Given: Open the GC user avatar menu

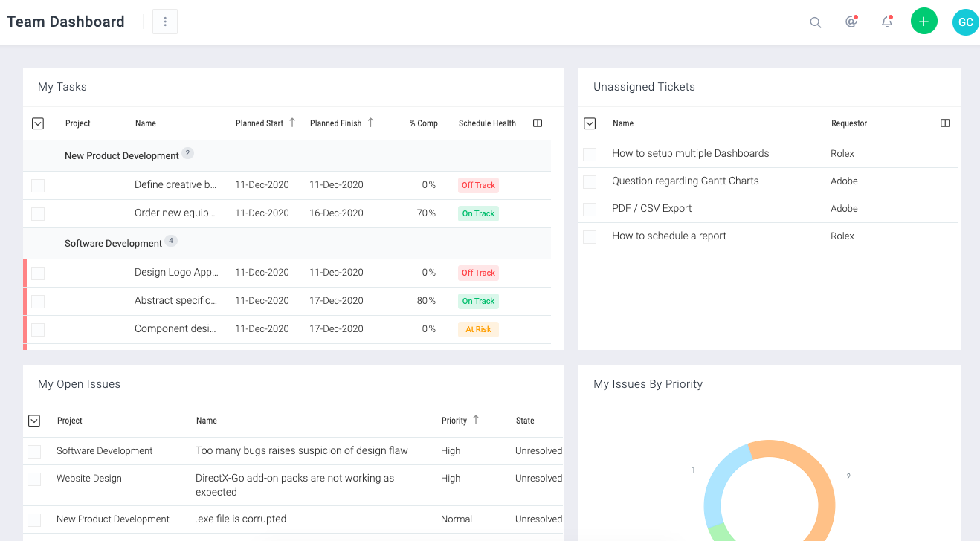Looking at the screenshot, I should pos(965,22).
